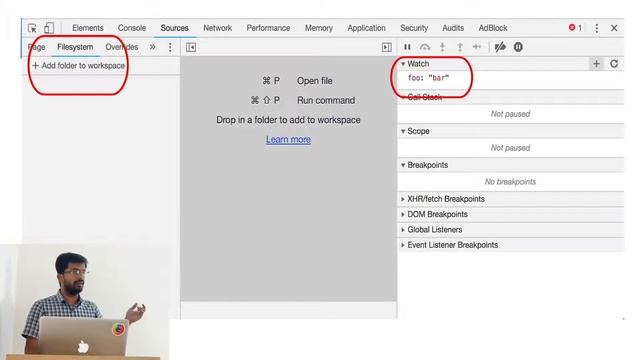Click the Step over next function icon
The image size is (640, 360).
click(425, 47)
